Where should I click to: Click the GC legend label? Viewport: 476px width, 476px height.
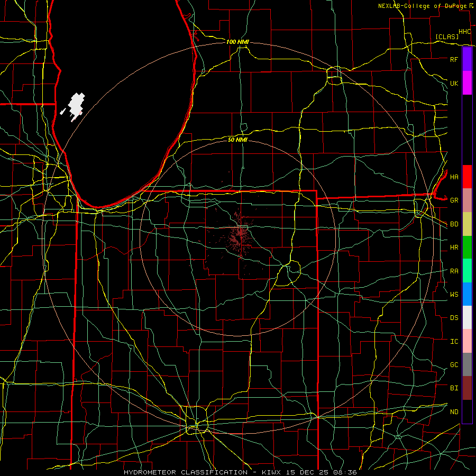pyautogui.click(x=454, y=365)
